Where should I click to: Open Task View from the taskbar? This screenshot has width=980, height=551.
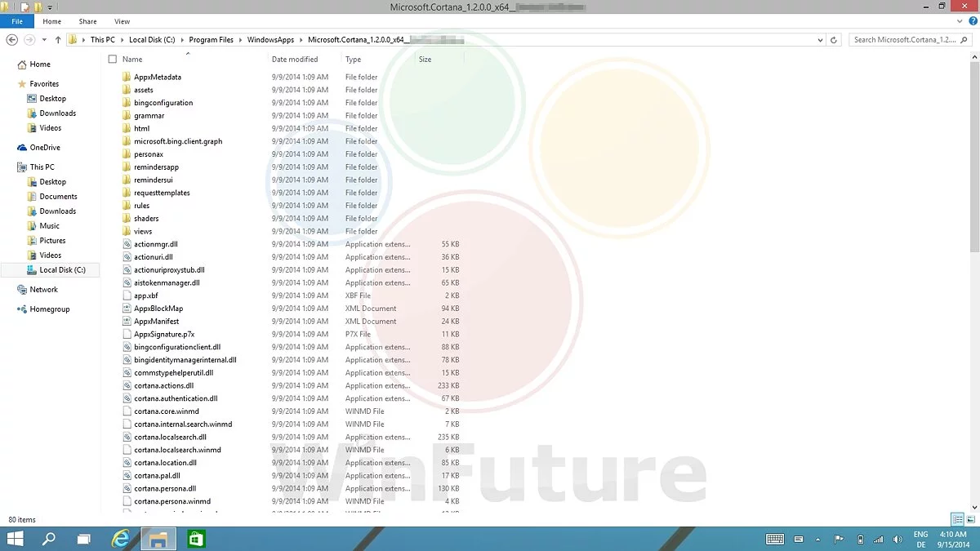click(x=83, y=539)
